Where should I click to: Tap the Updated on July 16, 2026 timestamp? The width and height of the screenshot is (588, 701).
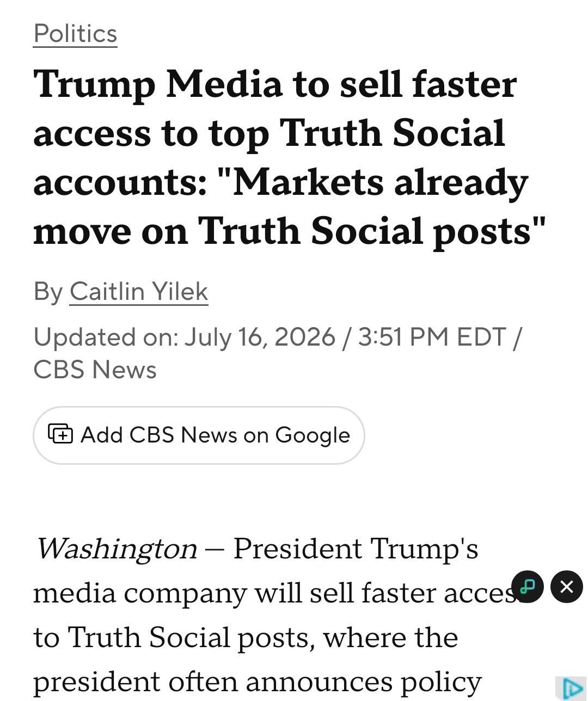tap(185, 337)
